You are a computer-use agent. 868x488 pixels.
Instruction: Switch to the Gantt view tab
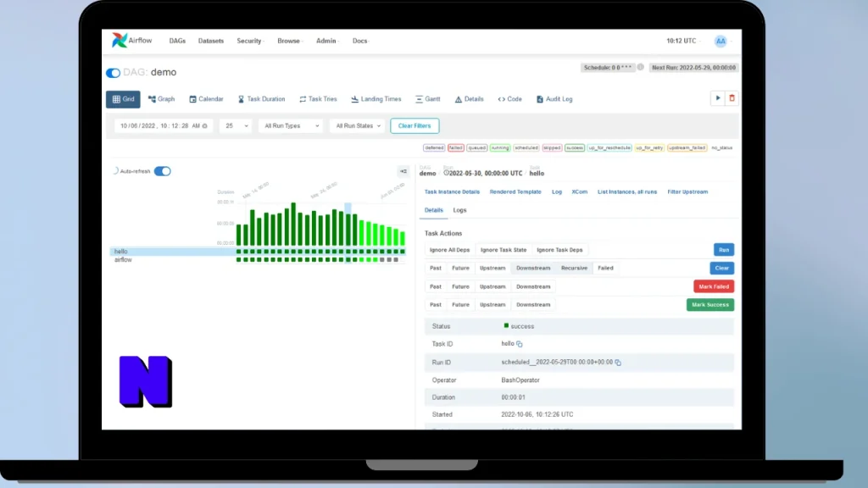pyautogui.click(x=428, y=99)
